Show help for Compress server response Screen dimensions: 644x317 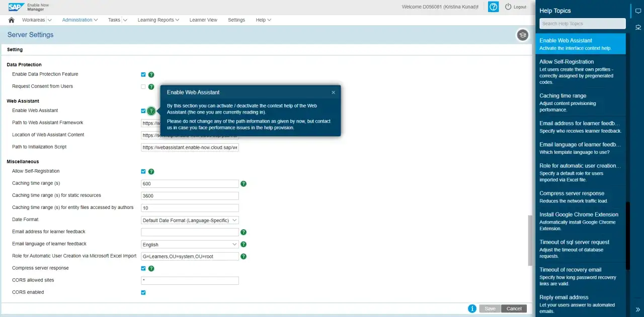[151, 268]
